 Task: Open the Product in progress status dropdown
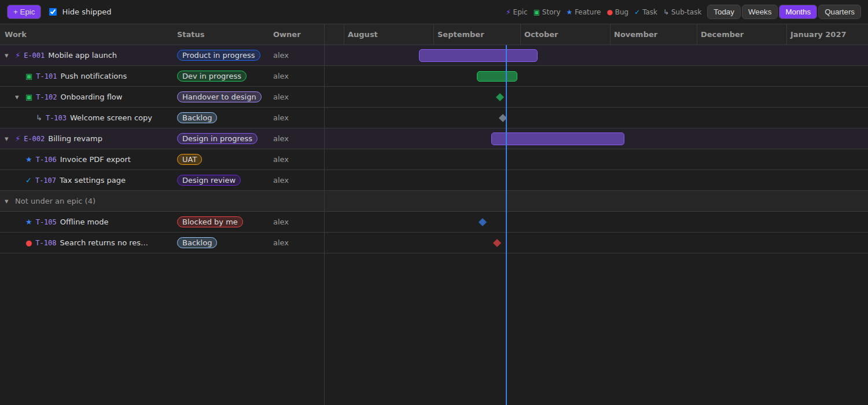tap(219, 56)
